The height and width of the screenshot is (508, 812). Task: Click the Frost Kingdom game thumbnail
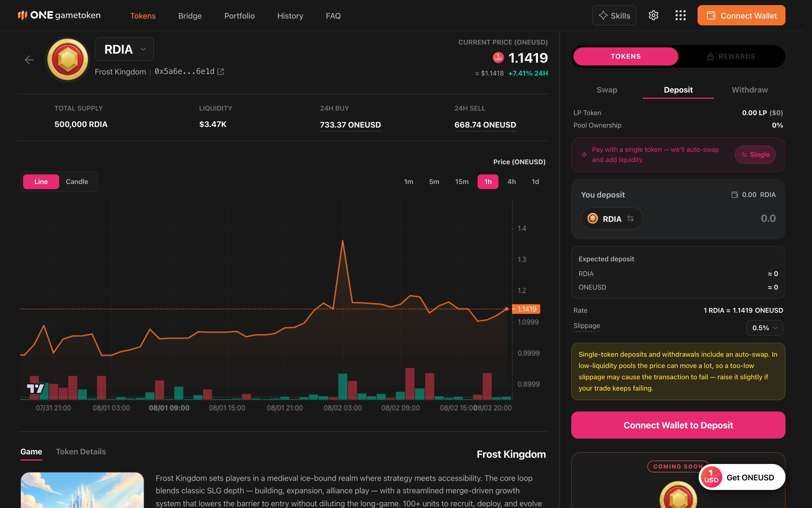pos(82,490)
